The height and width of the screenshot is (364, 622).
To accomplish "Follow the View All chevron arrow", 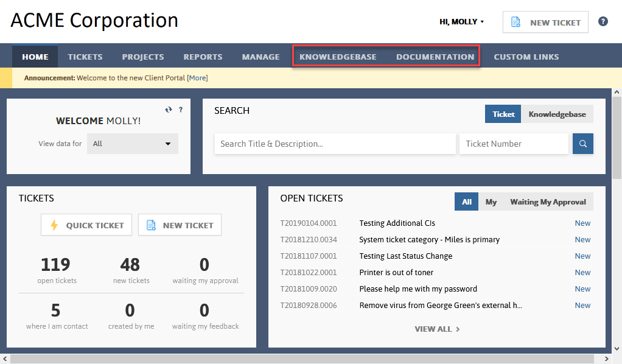I will [458, 329].
